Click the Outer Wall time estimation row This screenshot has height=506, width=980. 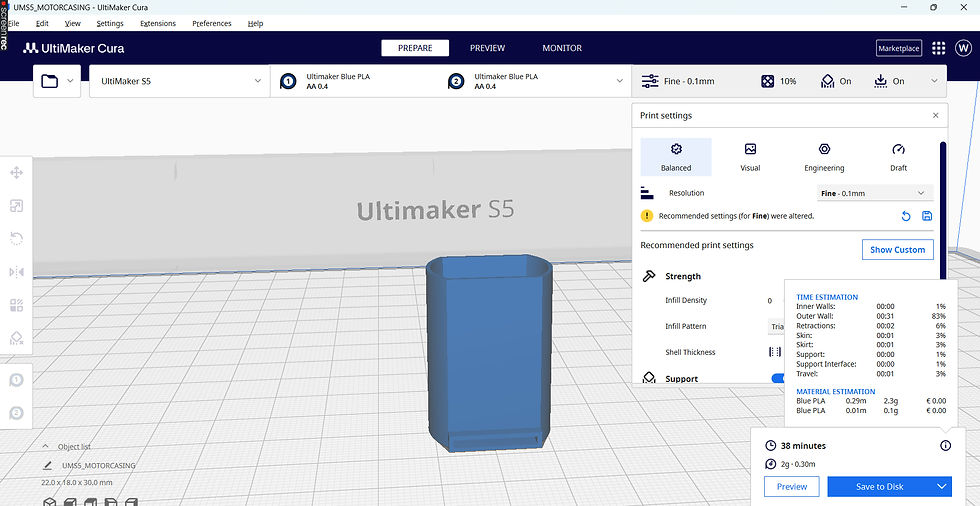pos(871,316)
